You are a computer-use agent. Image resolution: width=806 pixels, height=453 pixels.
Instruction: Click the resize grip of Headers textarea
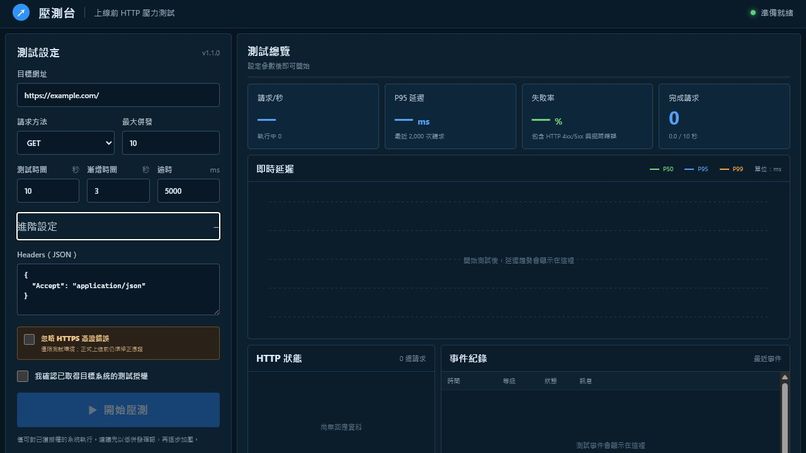point(216,312)
